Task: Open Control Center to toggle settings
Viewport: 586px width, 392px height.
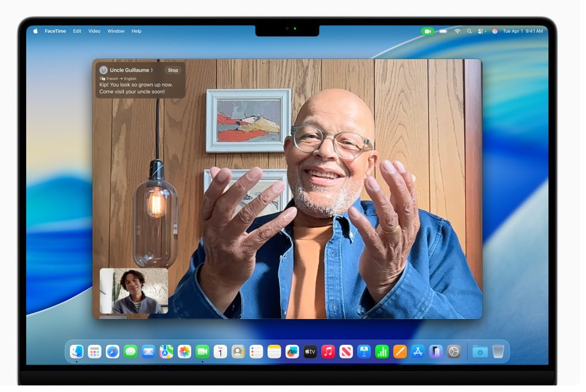Action: pos(480,30)
